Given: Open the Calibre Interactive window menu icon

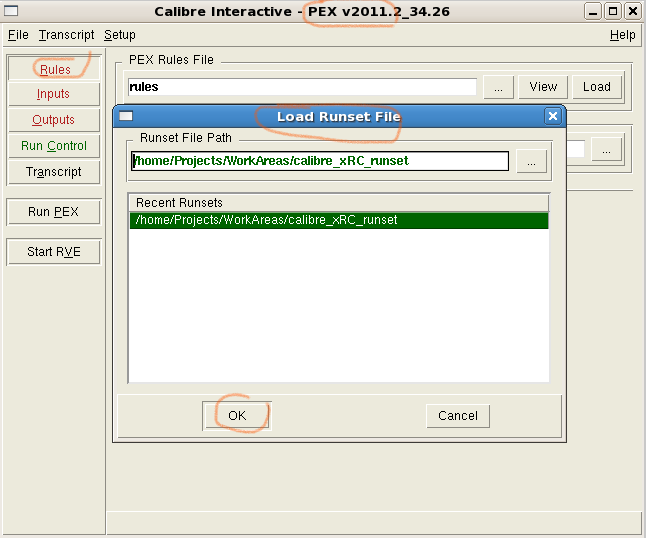Looking at the screenshot, I should point(11,11).
